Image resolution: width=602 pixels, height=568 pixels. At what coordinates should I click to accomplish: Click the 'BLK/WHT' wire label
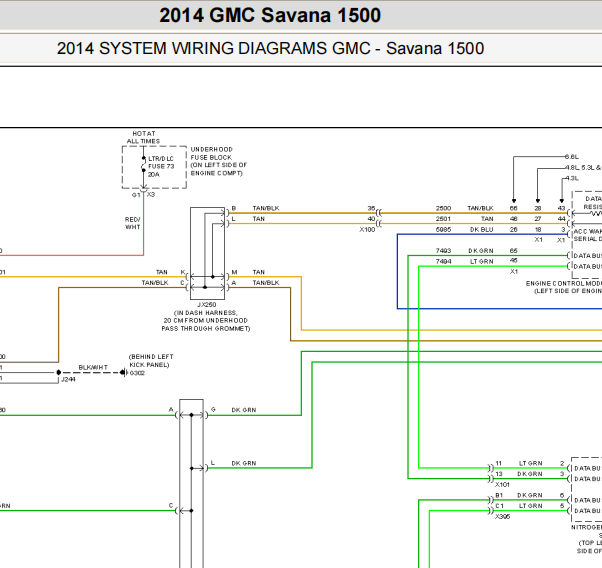point(93,368)
